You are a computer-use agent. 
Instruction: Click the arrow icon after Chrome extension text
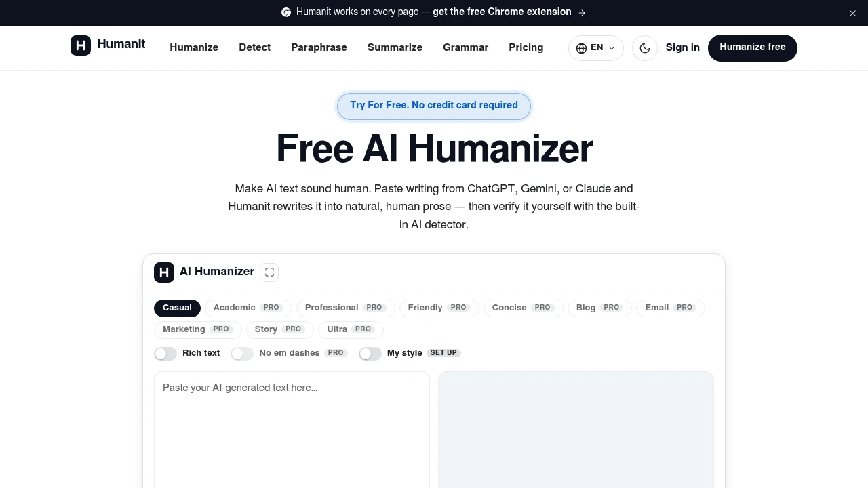coord(582,12)
